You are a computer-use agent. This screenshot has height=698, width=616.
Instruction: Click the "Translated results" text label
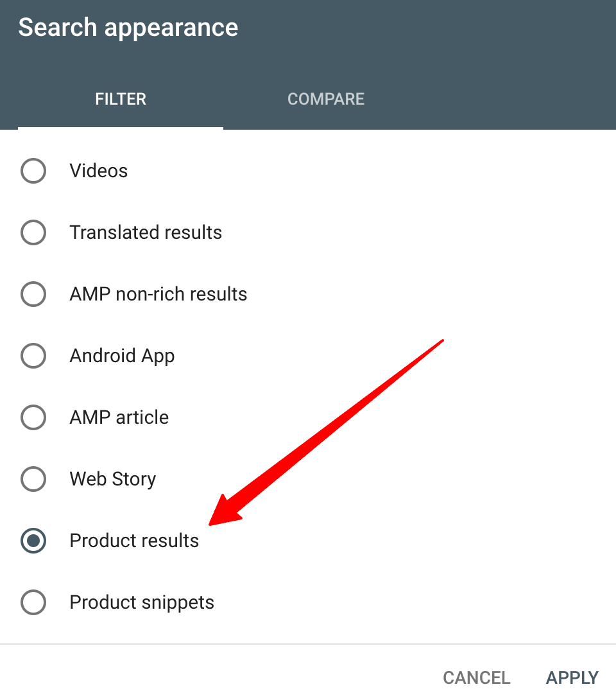click(x=146, y=232)
